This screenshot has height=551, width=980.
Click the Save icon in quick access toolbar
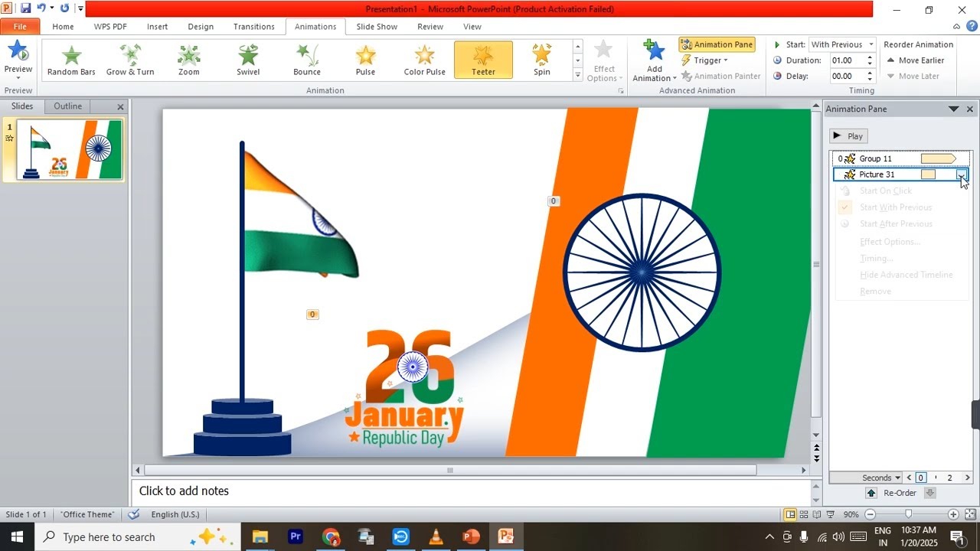coord(25,8)
